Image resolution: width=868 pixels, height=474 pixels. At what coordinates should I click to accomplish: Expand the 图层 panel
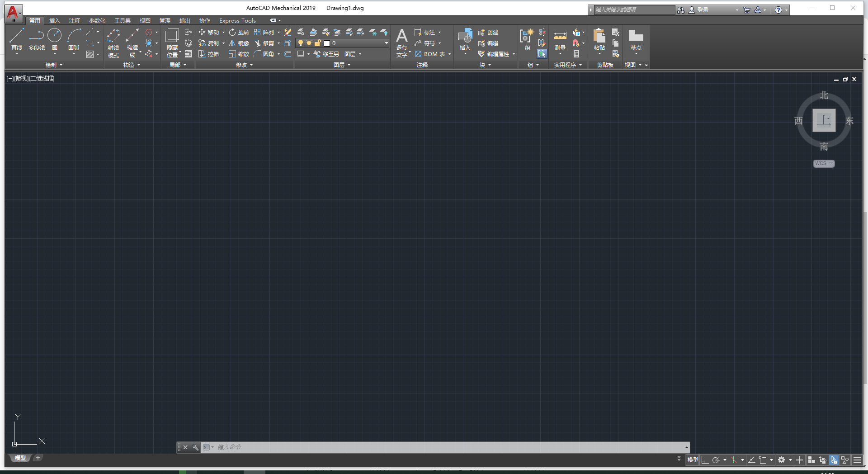tap(342, 65)
